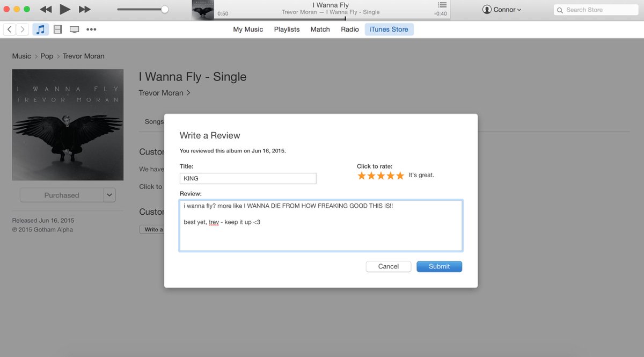Switch to the Movies library icon

pos(57,30)
